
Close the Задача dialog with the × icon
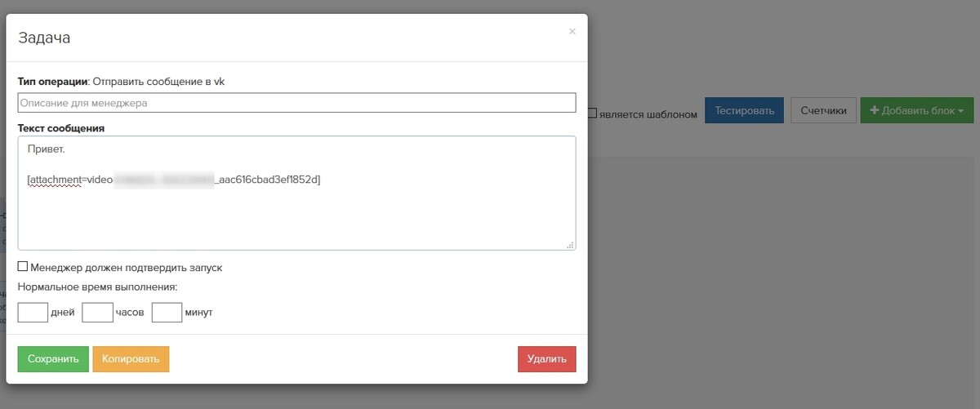(572, 31)
